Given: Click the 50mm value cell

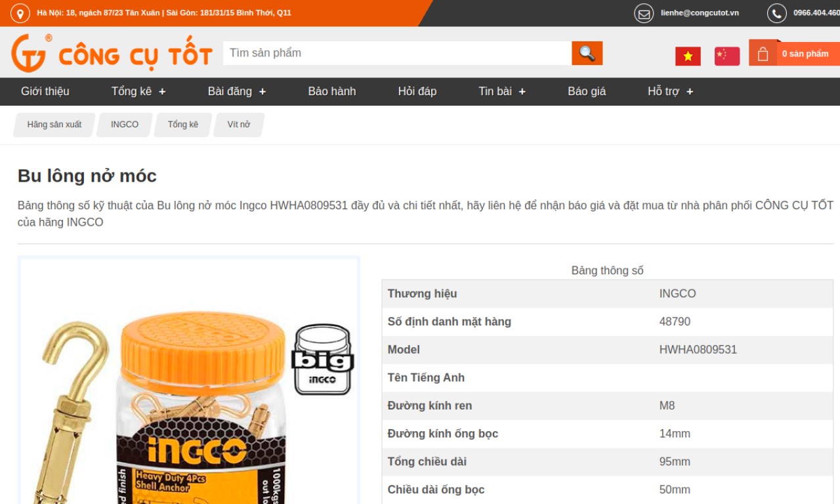Looking at the screenshot, I should [675, 490].
